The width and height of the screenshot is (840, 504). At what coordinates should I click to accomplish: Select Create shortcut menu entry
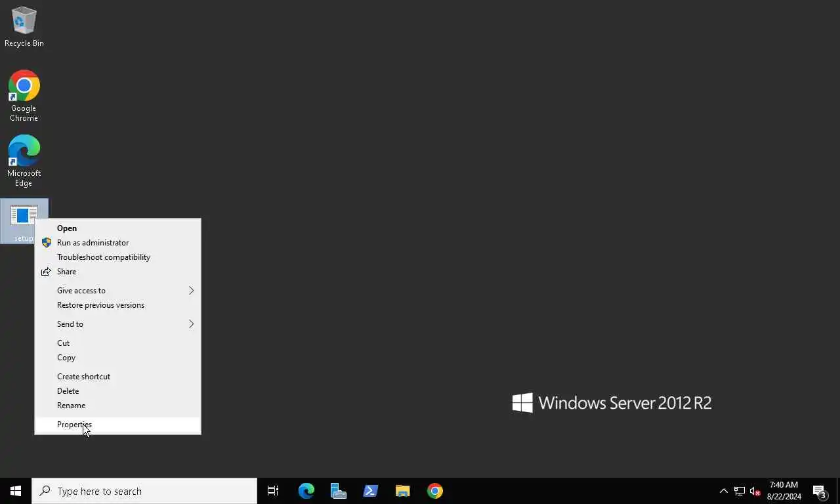[x=117, y=377]
